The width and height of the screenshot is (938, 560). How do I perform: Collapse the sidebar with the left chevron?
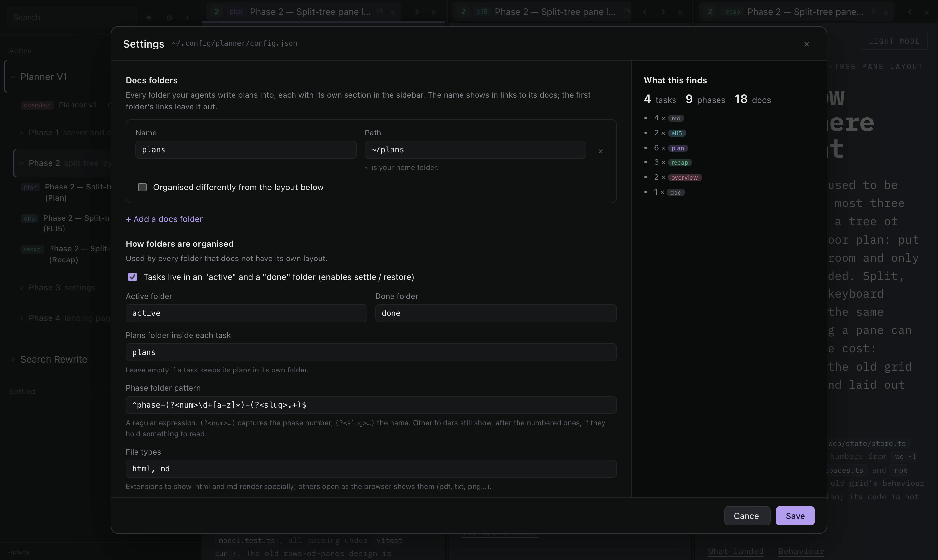pyautogui.click(x=187, y=18)
